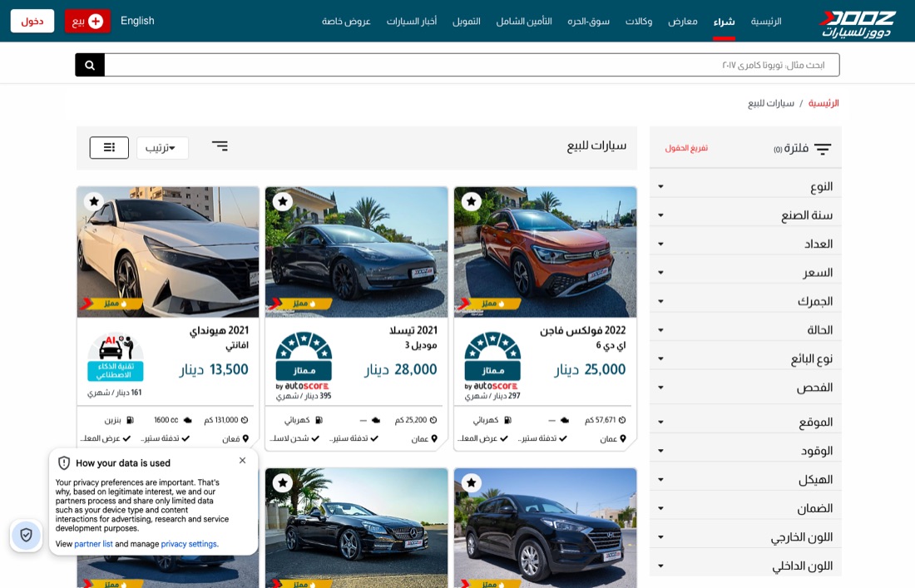
Task: Expand the نوع البائع filter section
Action: 745,358
